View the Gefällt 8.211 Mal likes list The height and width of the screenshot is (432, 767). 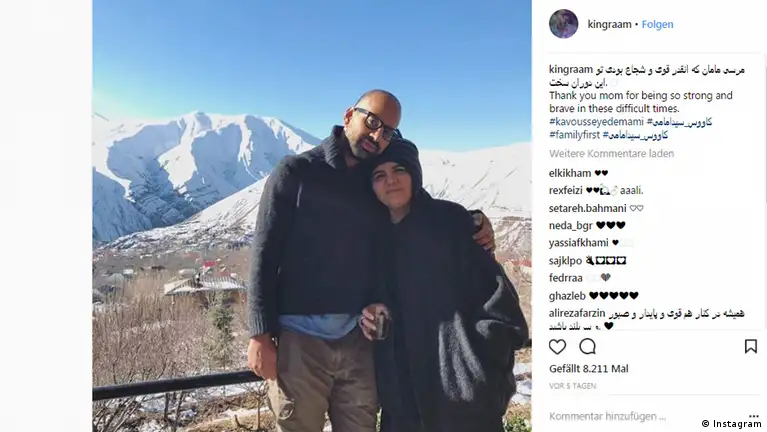pos(588,369)
